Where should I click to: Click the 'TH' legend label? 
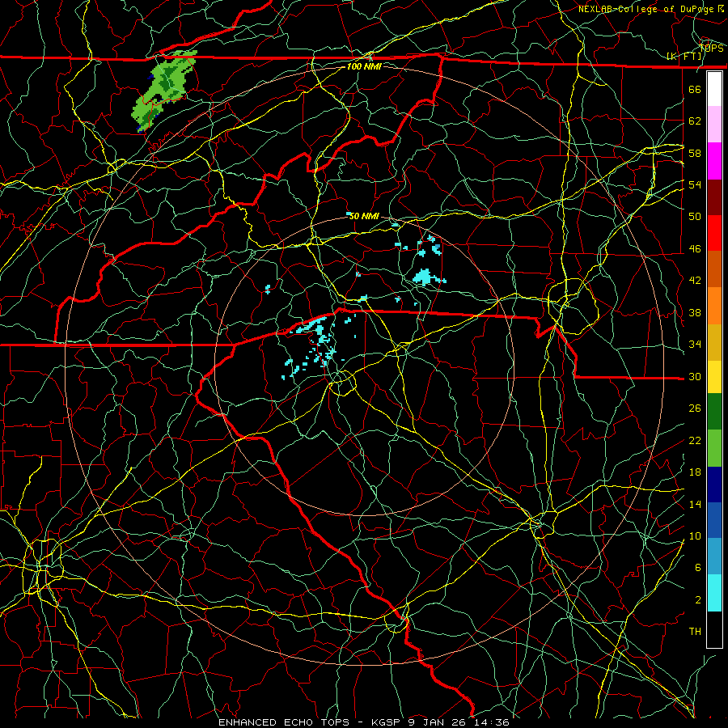tap(695, 632)
